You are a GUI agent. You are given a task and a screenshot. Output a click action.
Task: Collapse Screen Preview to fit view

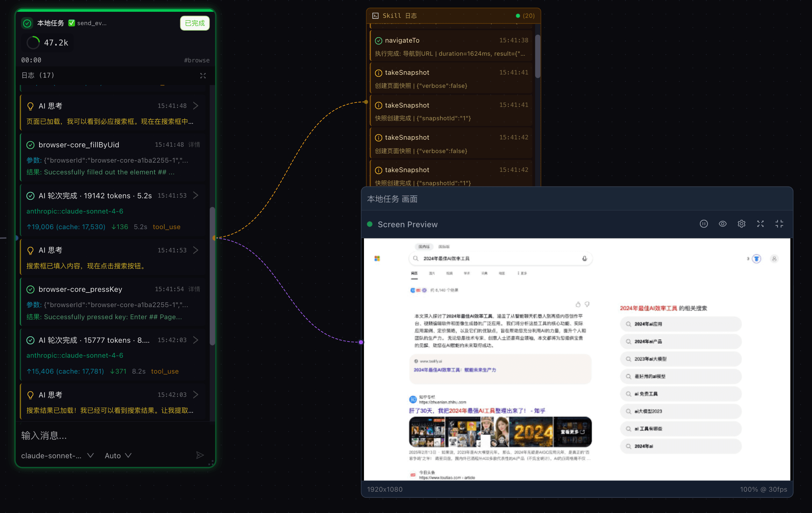779,223
